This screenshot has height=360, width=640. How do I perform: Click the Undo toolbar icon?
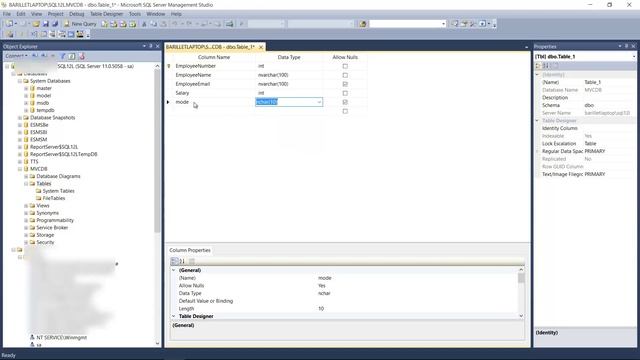pyautogui.click(x=175, y=24)
